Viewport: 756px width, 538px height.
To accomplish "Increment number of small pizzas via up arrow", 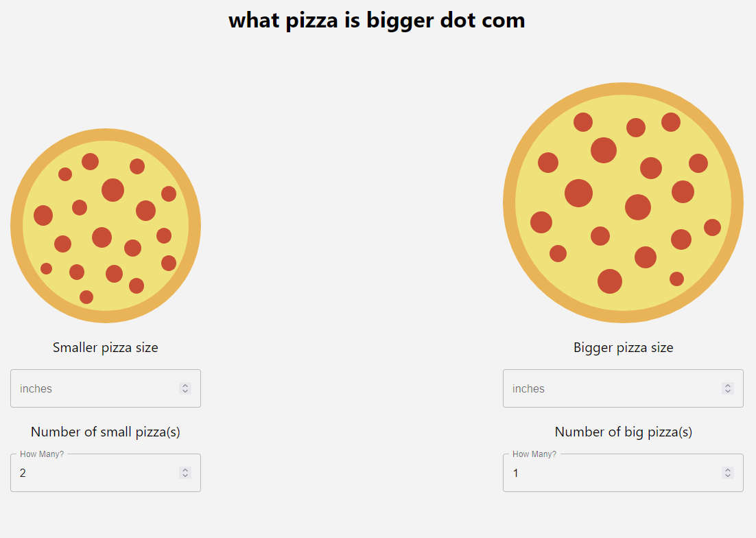I will coord(185,470).
